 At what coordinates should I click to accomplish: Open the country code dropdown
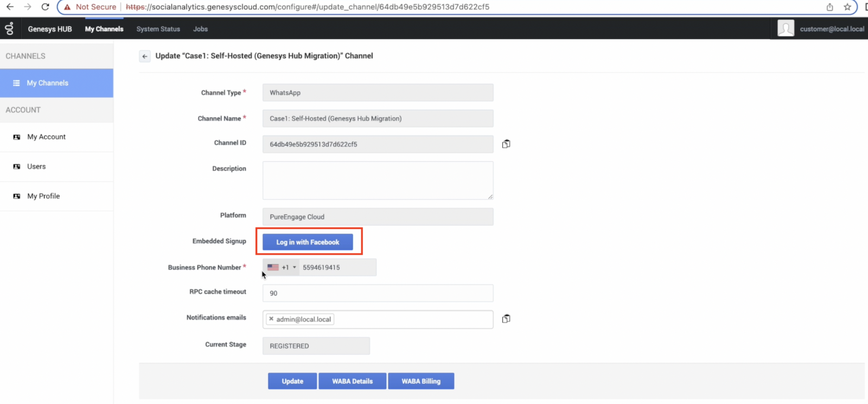click(x=282, y=267)
